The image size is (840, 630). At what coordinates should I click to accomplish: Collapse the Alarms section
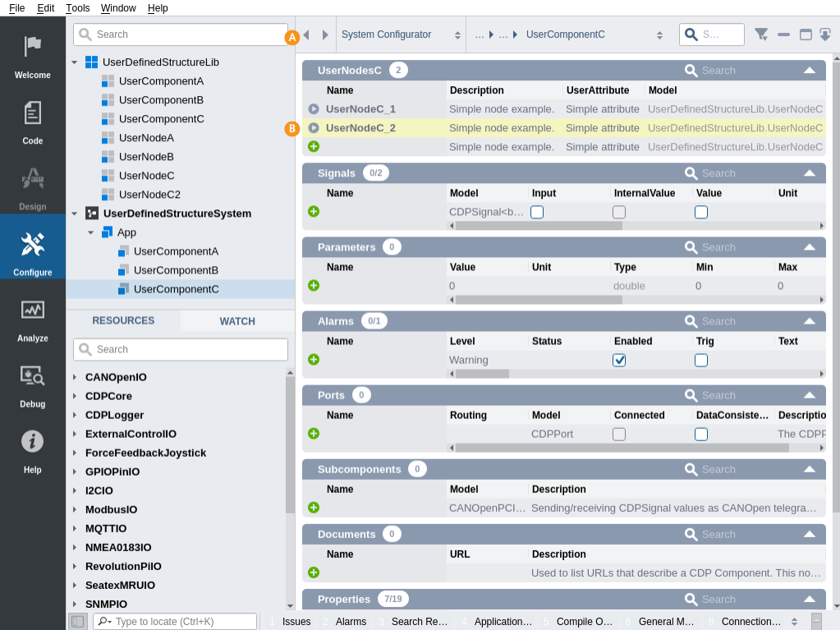[x=810, y=321]
